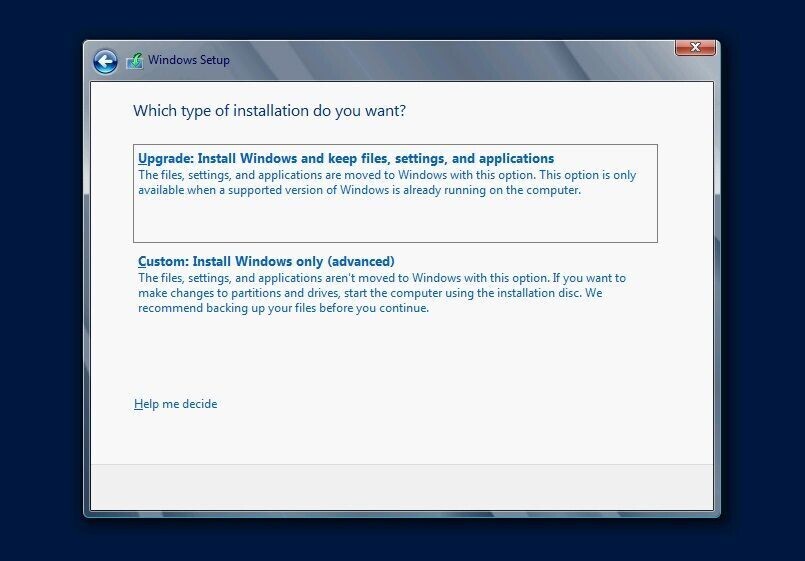805x561 pixels.
Task: Choose Upgrade: Install Windows and keep files
Action: (395, 193)
